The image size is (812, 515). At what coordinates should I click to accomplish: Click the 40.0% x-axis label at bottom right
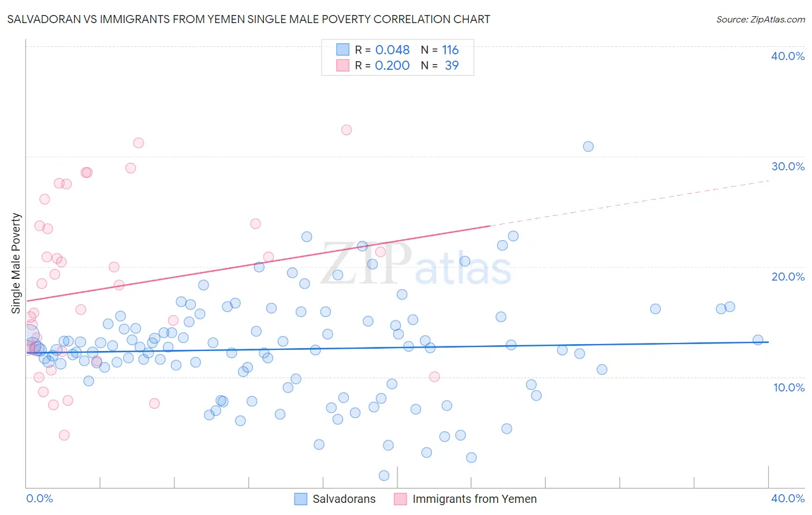[788, 498]
